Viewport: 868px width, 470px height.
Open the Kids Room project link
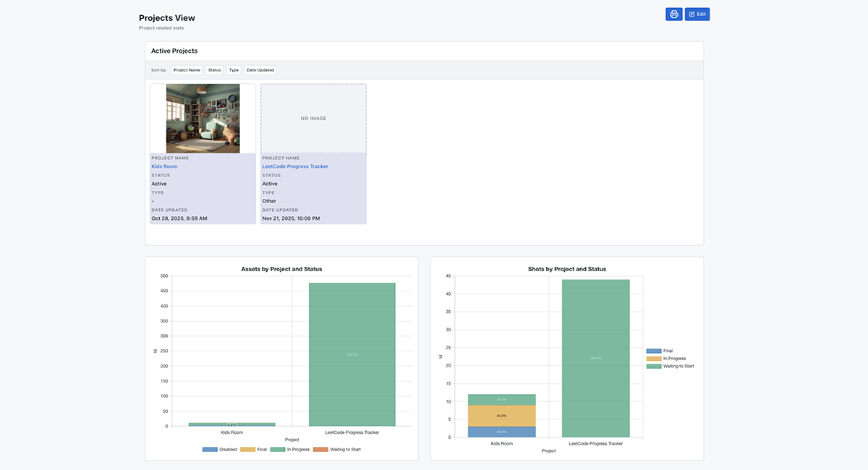163,166
